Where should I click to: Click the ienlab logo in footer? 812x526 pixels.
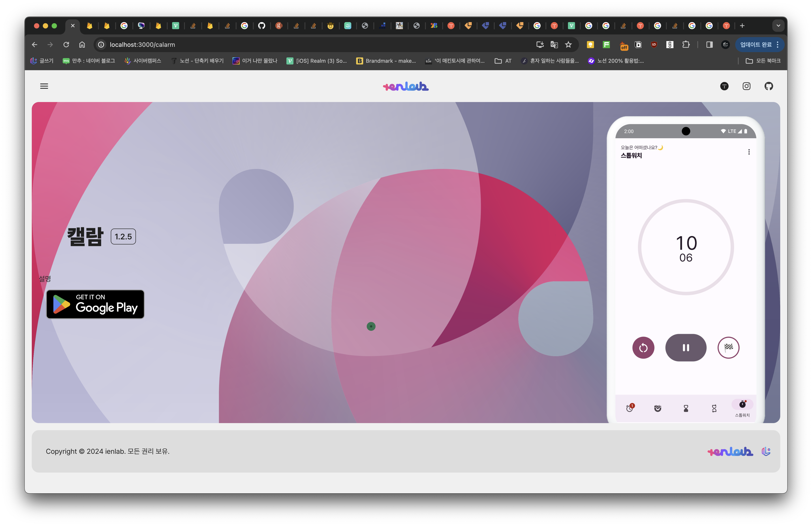730,451
